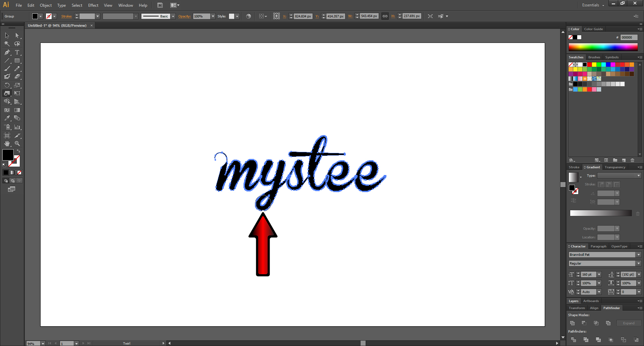Select the Column Graph tool
The width and height of the screenshot is (644, 346).
click(x=17, y=127)
